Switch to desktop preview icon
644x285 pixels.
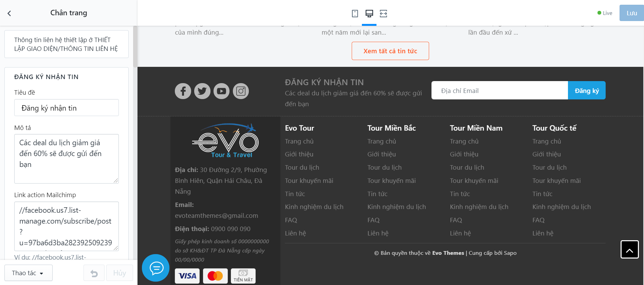369,14
